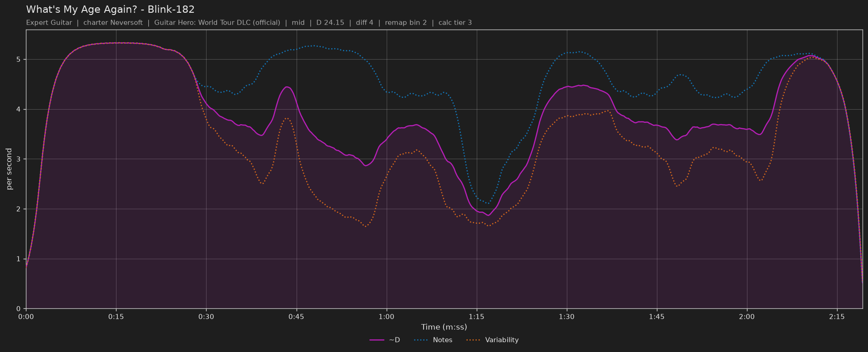Click 'Guitar Hero: World Tour DLC (official)' text

(x=217, y=22)
